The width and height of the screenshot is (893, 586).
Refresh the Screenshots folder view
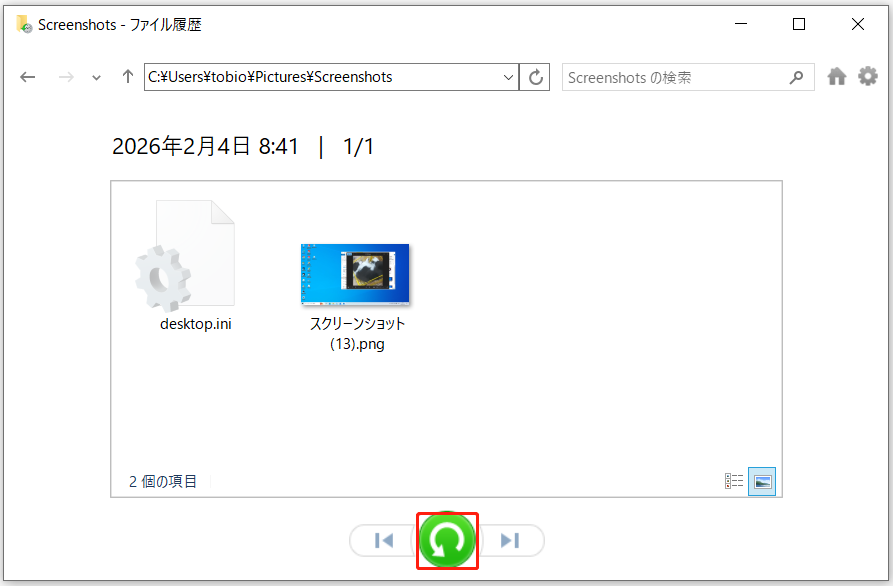535,77
